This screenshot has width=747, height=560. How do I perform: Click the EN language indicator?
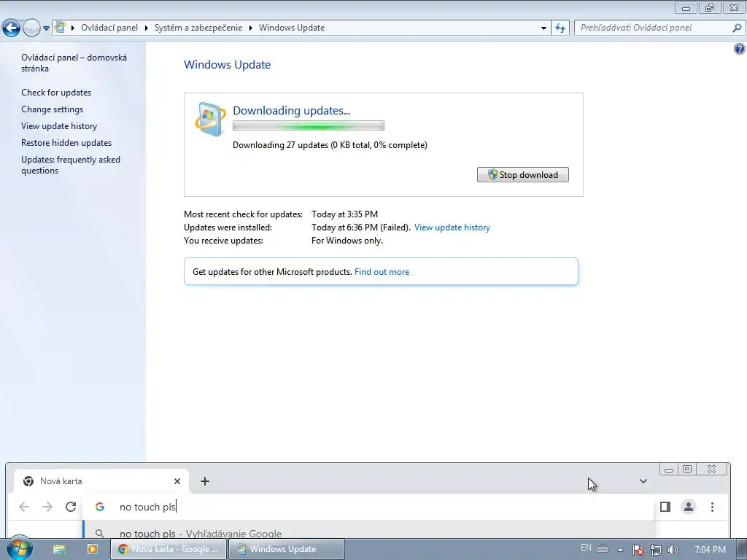click(x=586, y=548)
